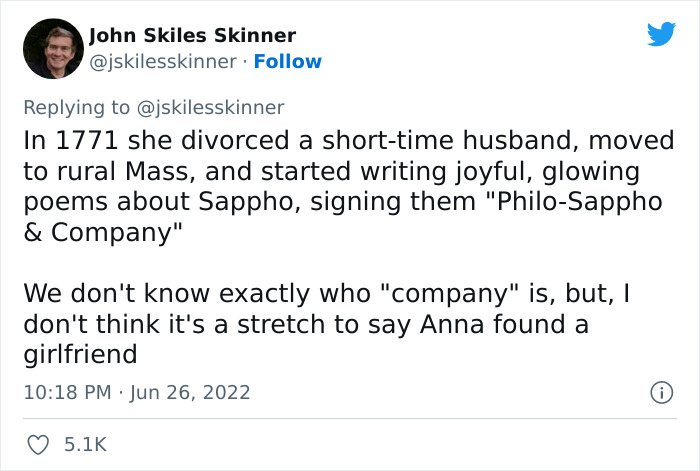Click the word "girlfriend" in the tweet
The height and width of the screenshot is (471, 700).
click(78, 355)
